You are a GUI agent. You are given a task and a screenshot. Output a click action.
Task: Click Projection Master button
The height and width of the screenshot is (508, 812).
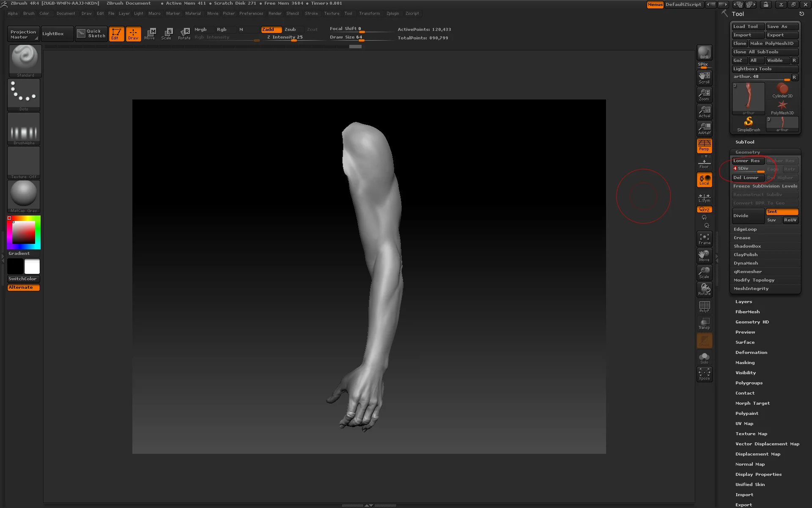(x=24, y=34)
